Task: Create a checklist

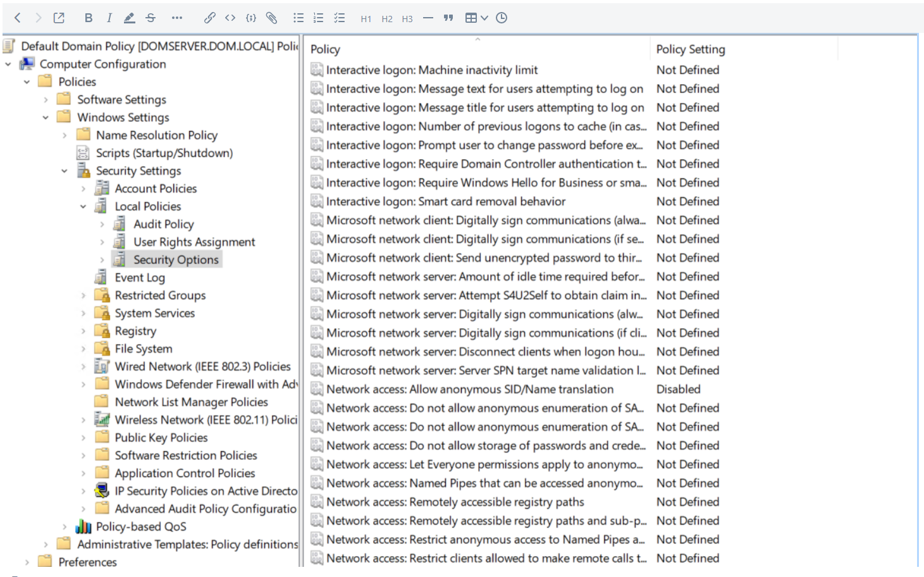Action: 340,18
